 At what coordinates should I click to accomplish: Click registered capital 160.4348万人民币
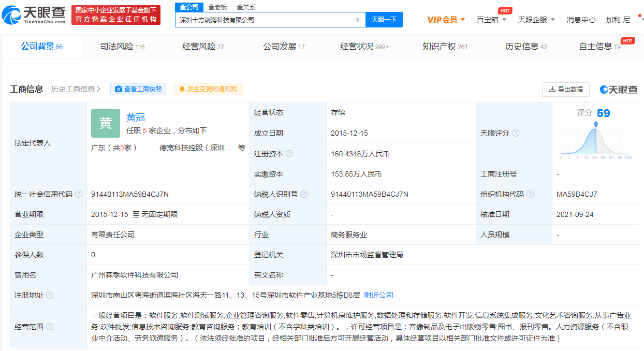tap(360, 154)
